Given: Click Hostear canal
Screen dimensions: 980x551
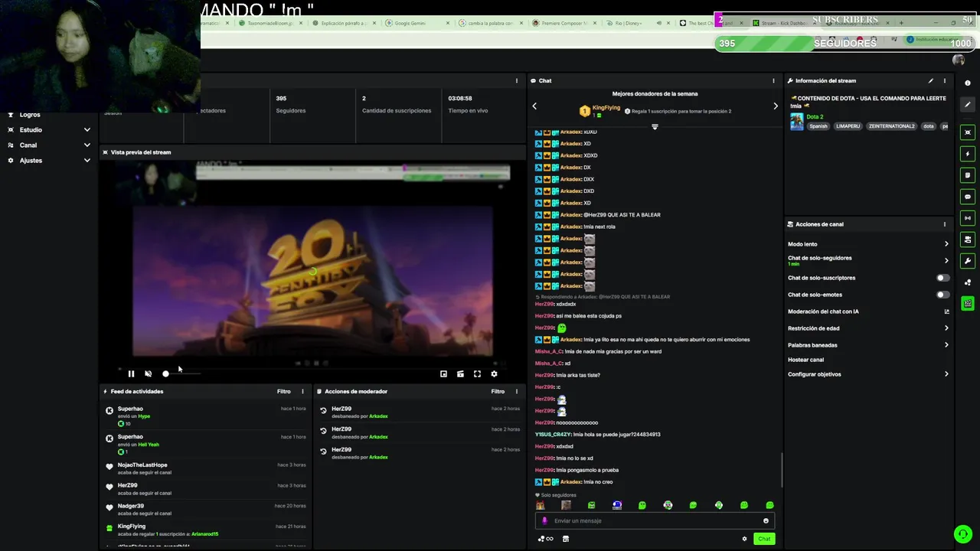Looking at the screenshot, I should (x=805, y=360).
